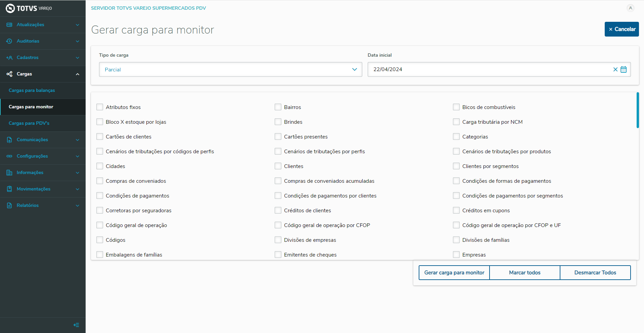The height and width of the screenshot is (333, 644).
Task: Collapse the Cargas section chevron
Action: coord(78,74)
